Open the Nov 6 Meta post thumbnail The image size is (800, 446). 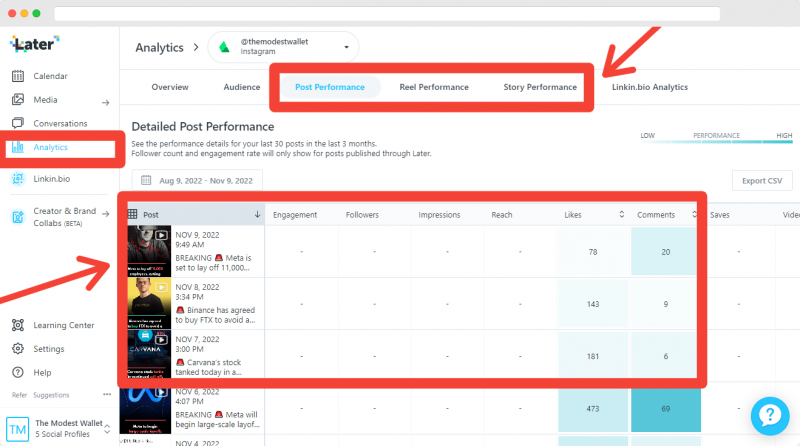coord(145,411)
